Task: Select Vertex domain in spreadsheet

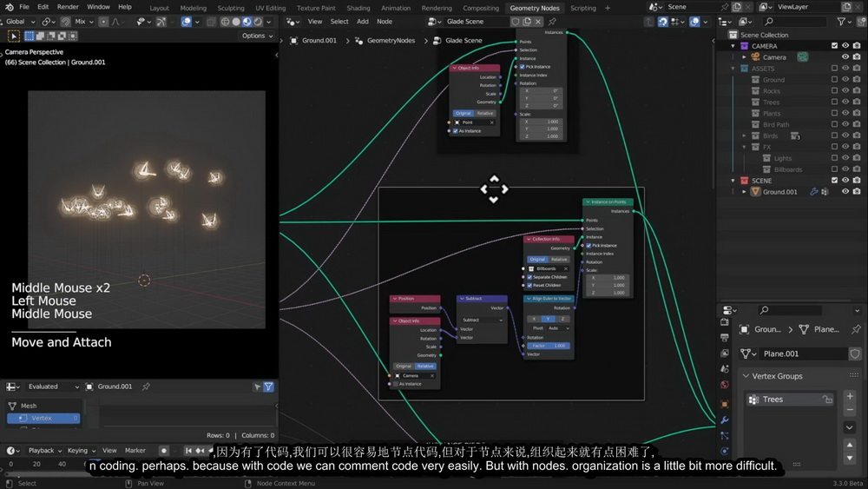Action: 43,419
